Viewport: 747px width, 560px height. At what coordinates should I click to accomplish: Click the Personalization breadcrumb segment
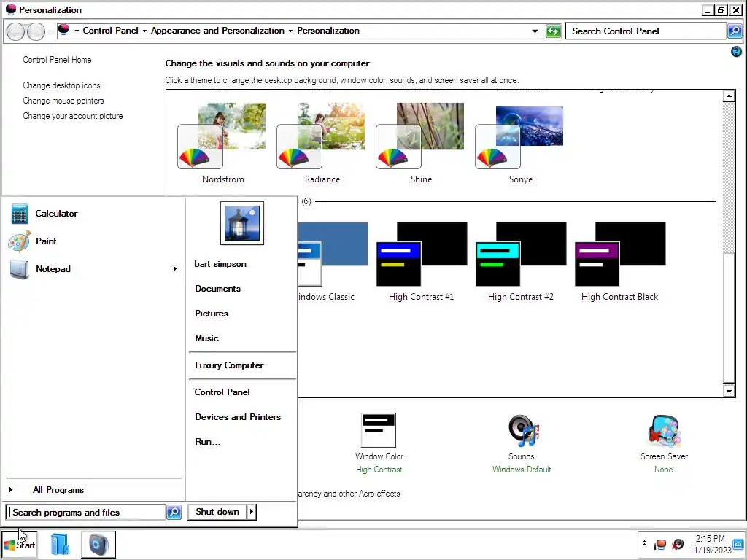click(x=328, y=31)
